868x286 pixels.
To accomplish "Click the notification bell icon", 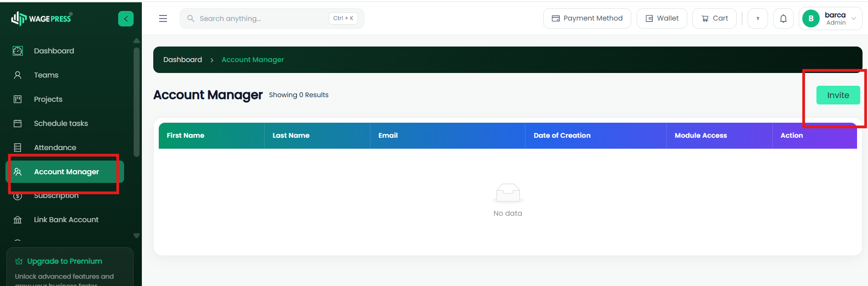I will 783,19.
